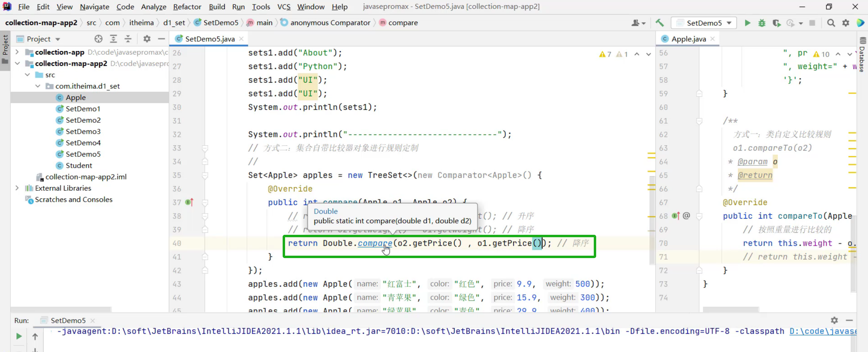
Task: Open SetDemo1 in project tree
Action: pos(83,109)
